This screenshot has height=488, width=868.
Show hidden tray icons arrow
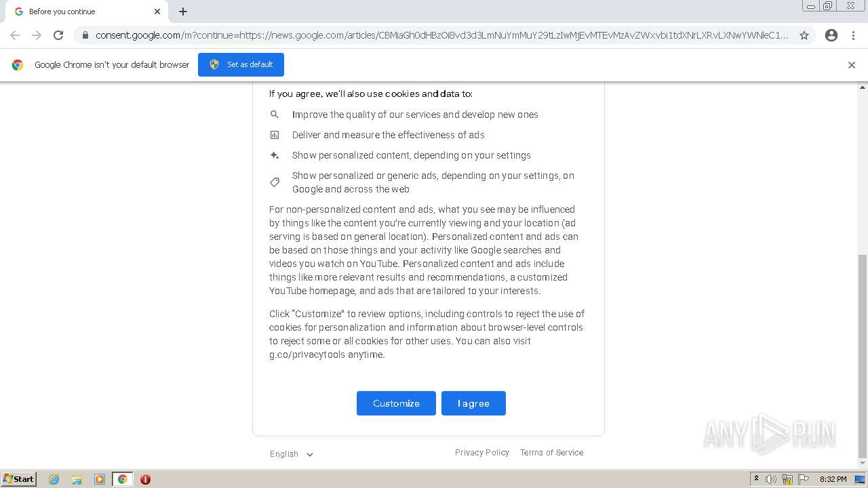756,479
